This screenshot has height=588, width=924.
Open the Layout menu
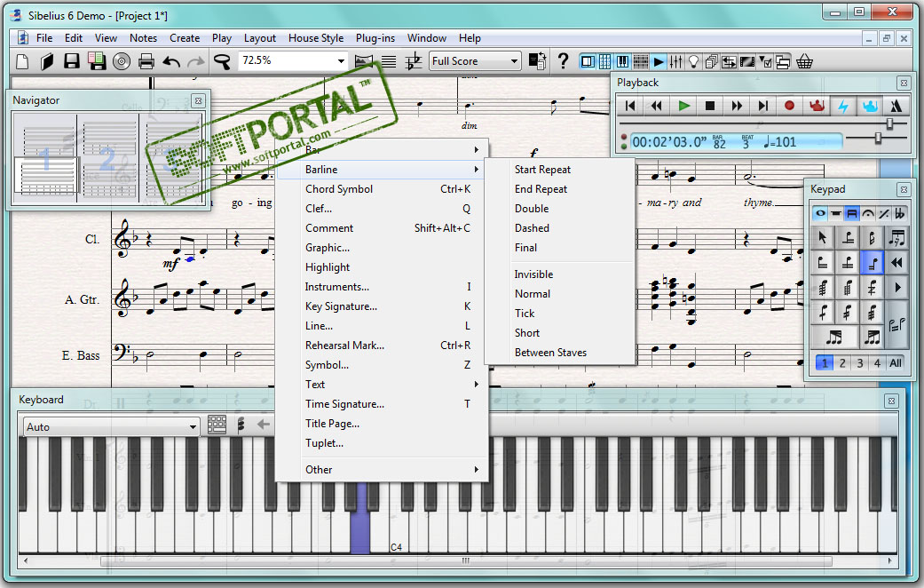point(260,37)
